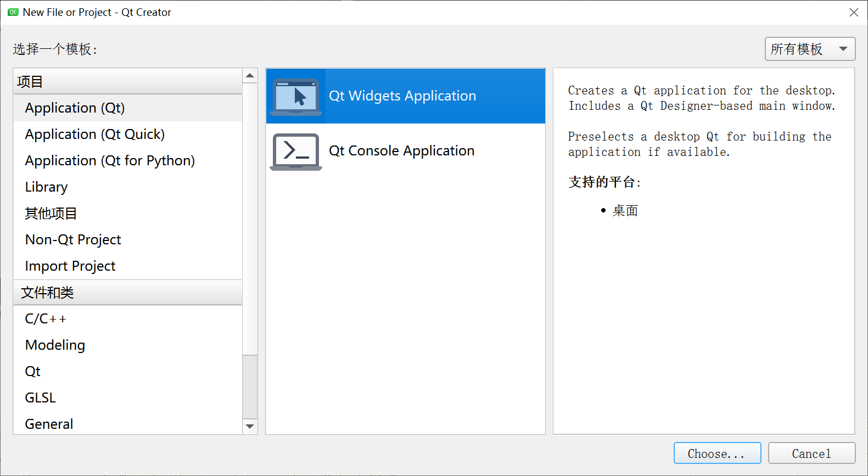This screenshot has height=476, width=868.
Task: Select the Modeling file category
Action: 127,345
